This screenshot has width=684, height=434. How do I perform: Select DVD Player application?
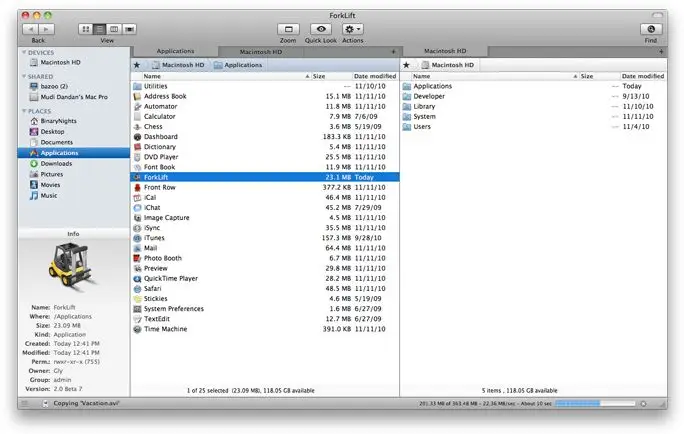265,157
